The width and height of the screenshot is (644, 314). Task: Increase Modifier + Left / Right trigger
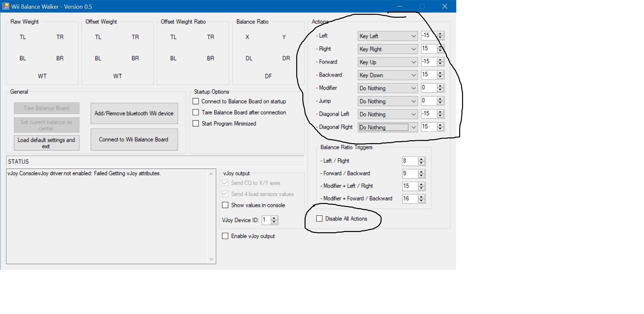pos(421,184)
